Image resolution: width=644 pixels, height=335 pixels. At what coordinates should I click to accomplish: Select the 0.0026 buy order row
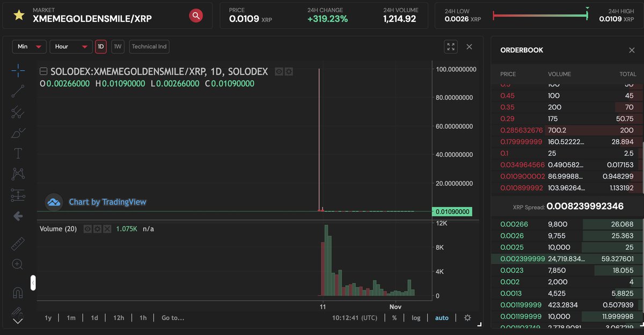(567, 236)
